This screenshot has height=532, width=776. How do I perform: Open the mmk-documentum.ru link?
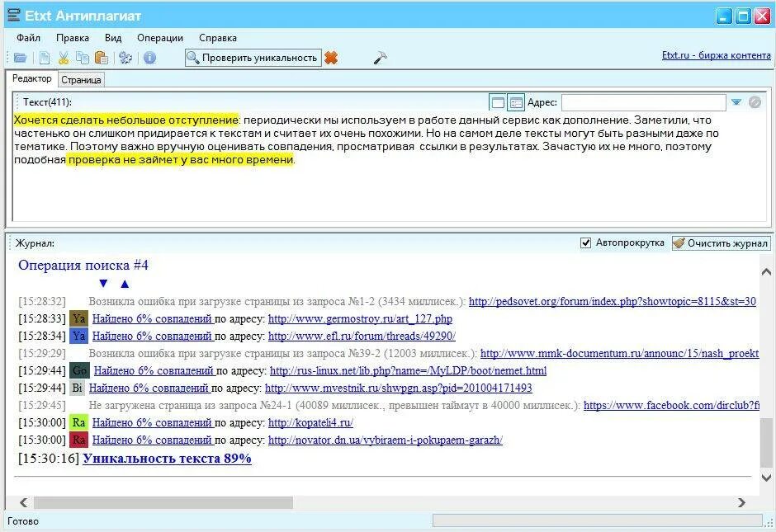tap(619, 353)
